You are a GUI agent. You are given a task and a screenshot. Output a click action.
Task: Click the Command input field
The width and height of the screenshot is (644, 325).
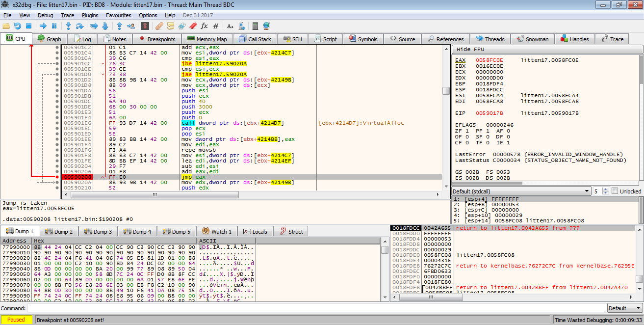point(316,308)
